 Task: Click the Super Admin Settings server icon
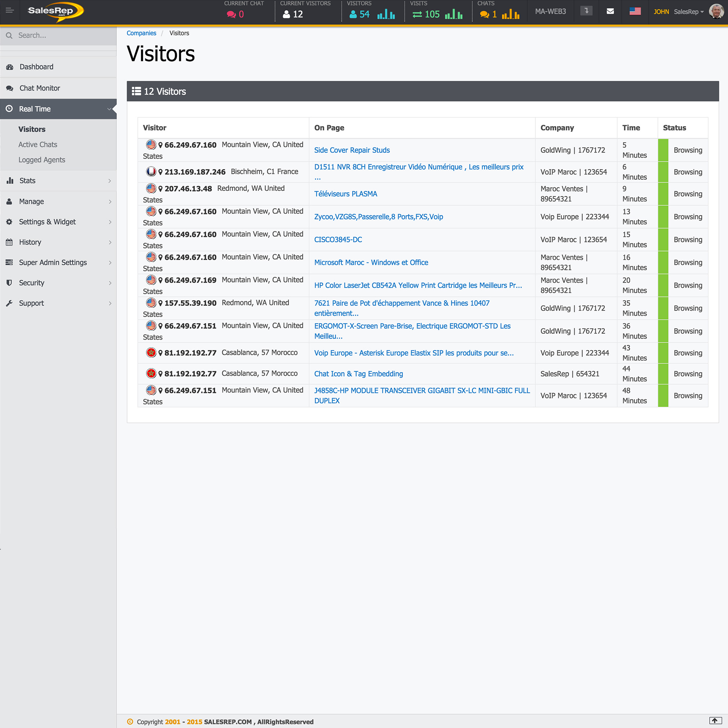[x=9, y=262]
